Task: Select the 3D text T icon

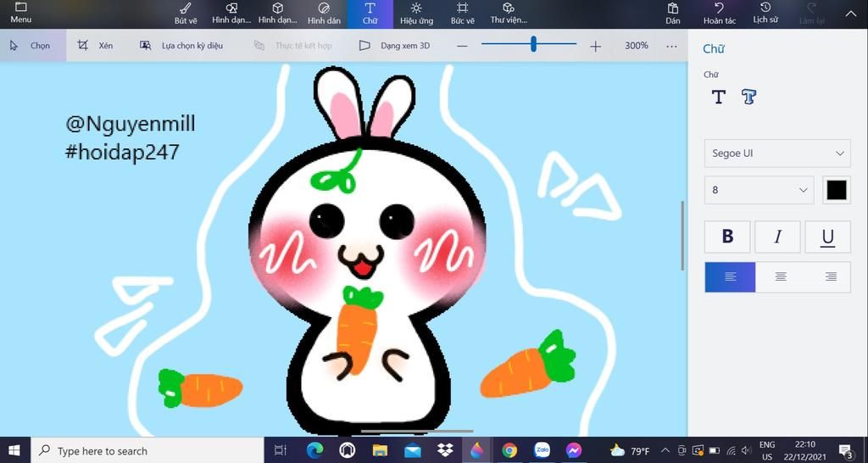Action: [749, 97]
